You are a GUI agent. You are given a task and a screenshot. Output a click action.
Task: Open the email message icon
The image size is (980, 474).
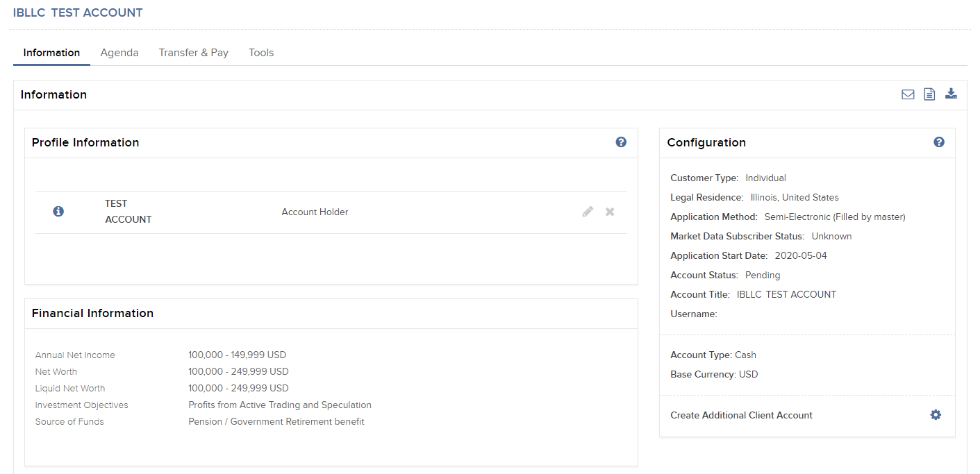(x=908, y=94)
